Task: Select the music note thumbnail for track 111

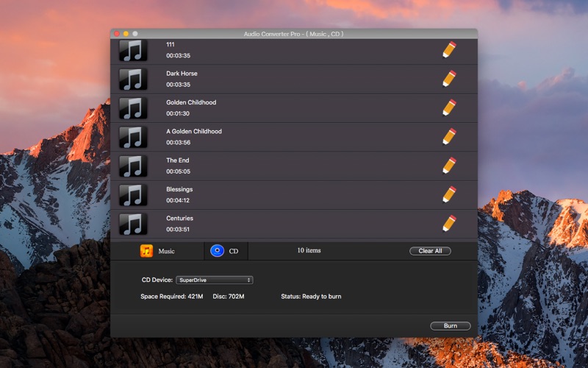Action: 133,50
